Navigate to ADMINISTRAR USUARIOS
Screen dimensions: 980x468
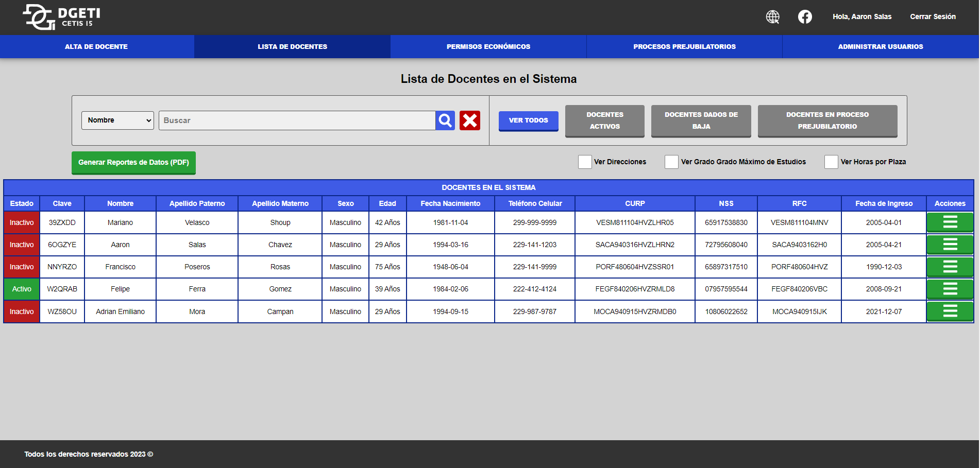point(880,46)
